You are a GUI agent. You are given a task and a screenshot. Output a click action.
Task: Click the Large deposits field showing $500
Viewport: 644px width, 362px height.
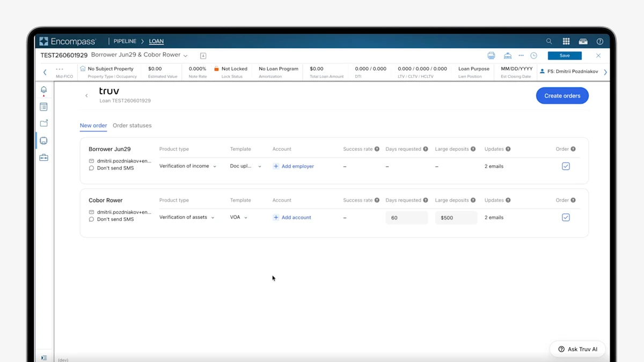[x=456, y=217]
